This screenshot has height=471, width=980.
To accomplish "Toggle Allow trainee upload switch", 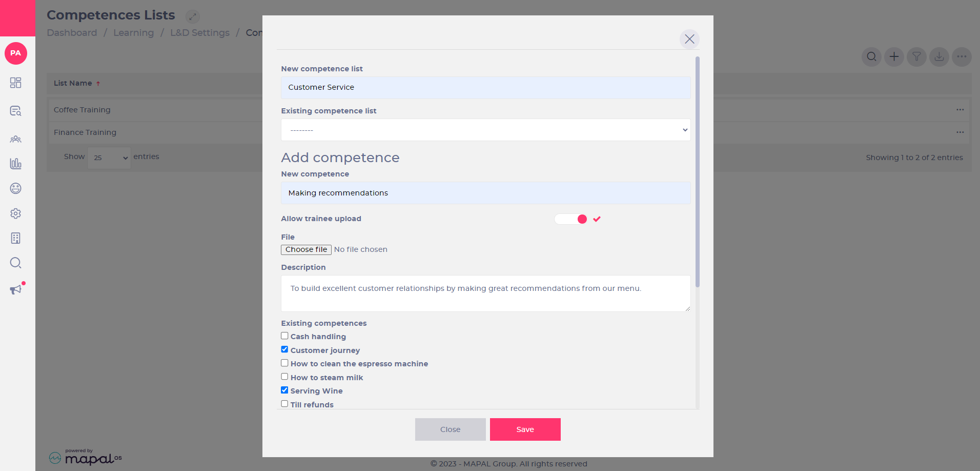I will pos(571,219).
